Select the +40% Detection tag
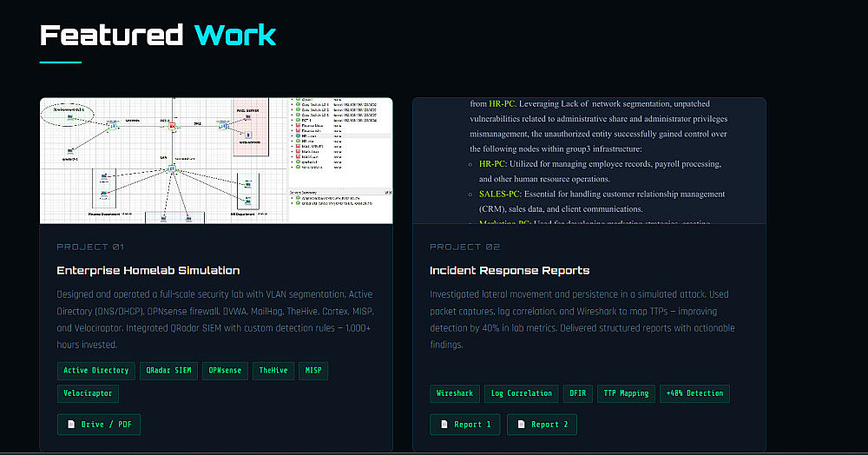This screenshot has width=868, height=455. coord(694,393)
